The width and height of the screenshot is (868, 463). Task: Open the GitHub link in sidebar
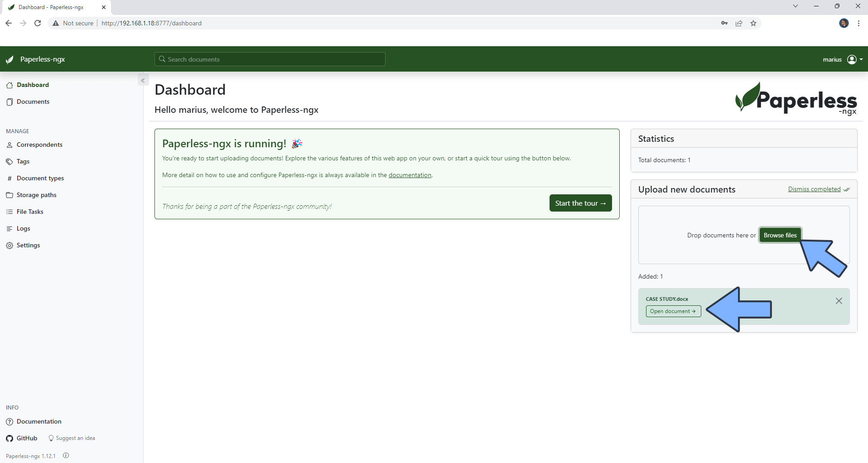tap(22, 438)
